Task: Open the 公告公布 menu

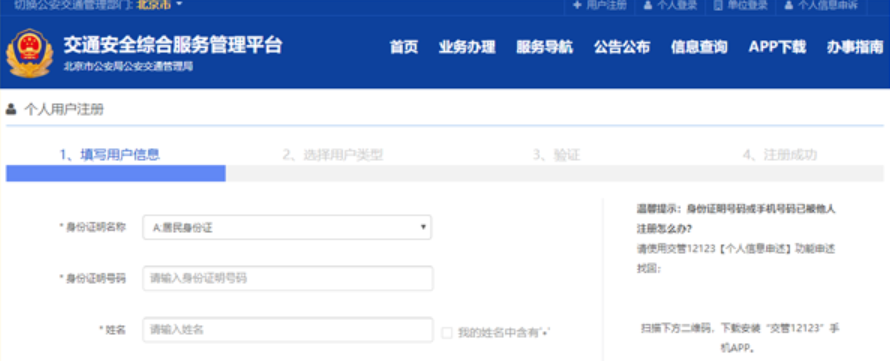Action: click(622, 47)
